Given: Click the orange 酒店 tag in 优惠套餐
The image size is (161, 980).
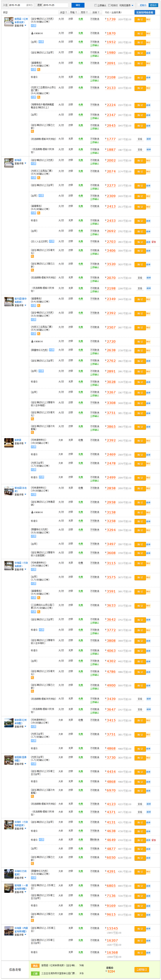Looking at the screenshot, I should click(35, 966).
